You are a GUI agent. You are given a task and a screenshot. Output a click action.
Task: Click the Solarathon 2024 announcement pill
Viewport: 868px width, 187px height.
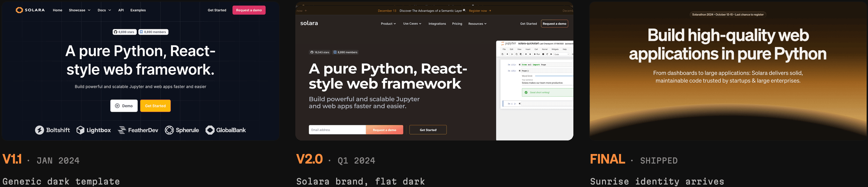coord(728,14)
